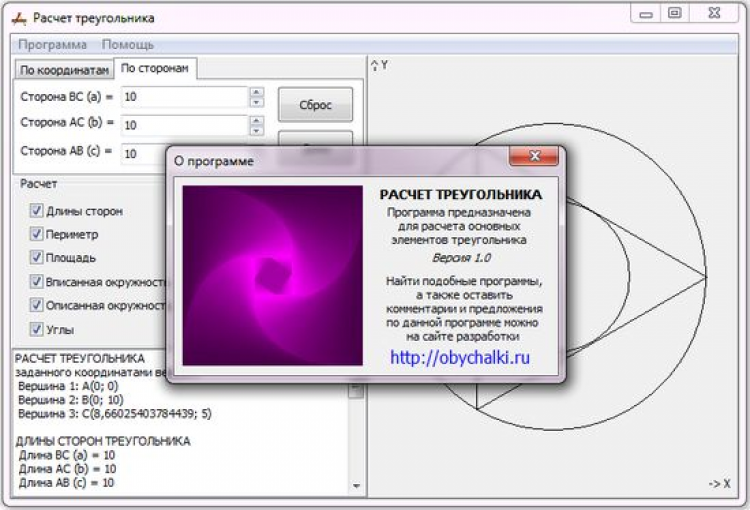Click the 'Вершина 1: A(0; 0)' line
The image size is (750, 510).
click(x=68, y=386)
